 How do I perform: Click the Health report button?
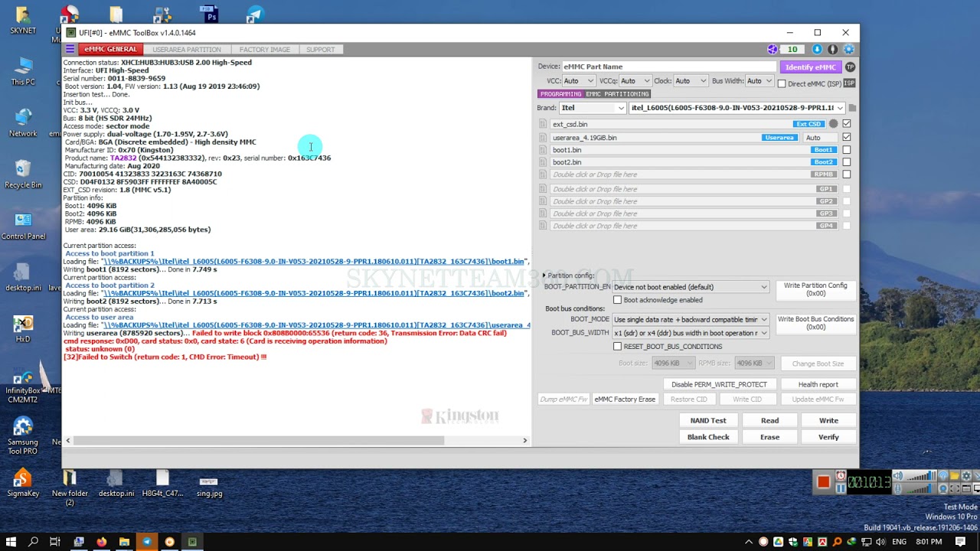818,384
